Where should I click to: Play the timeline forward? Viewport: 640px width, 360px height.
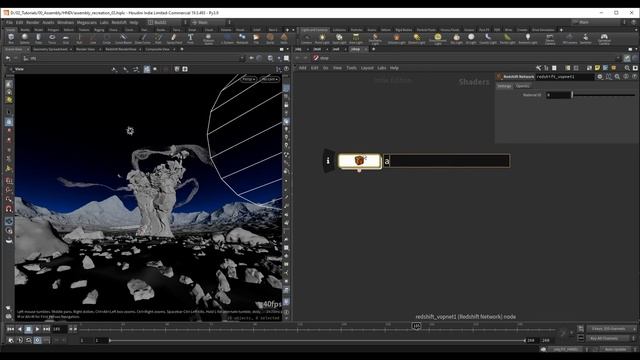(37, 329)
